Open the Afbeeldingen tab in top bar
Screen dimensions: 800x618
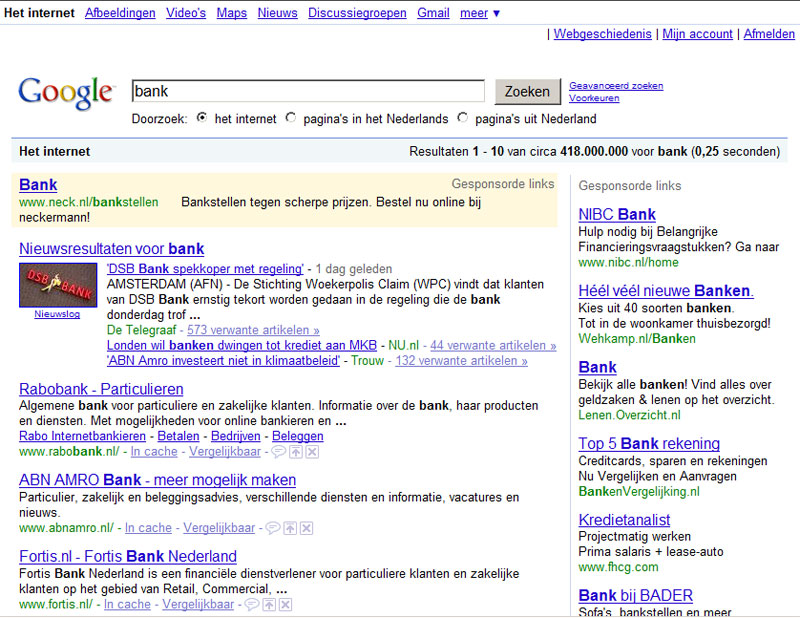[120, 13]
